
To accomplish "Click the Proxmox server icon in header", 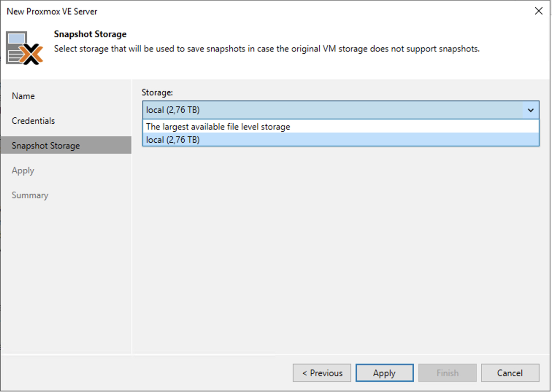I will click(24, 48).
